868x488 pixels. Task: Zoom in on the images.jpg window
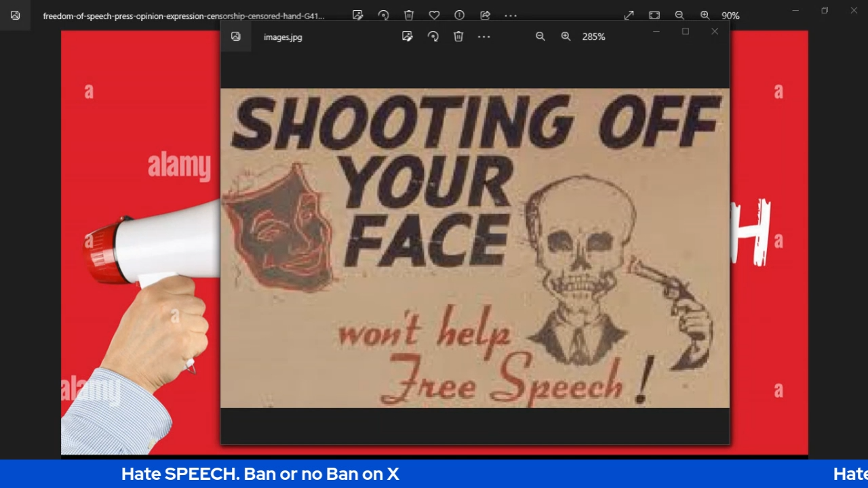tap(566, 37)
